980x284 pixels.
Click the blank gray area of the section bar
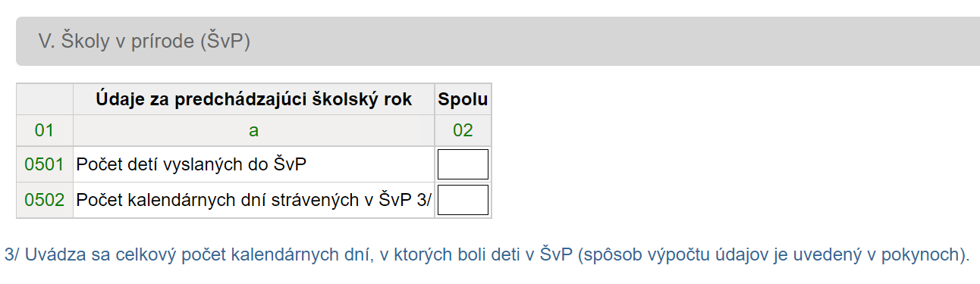(x=607, y=42)
